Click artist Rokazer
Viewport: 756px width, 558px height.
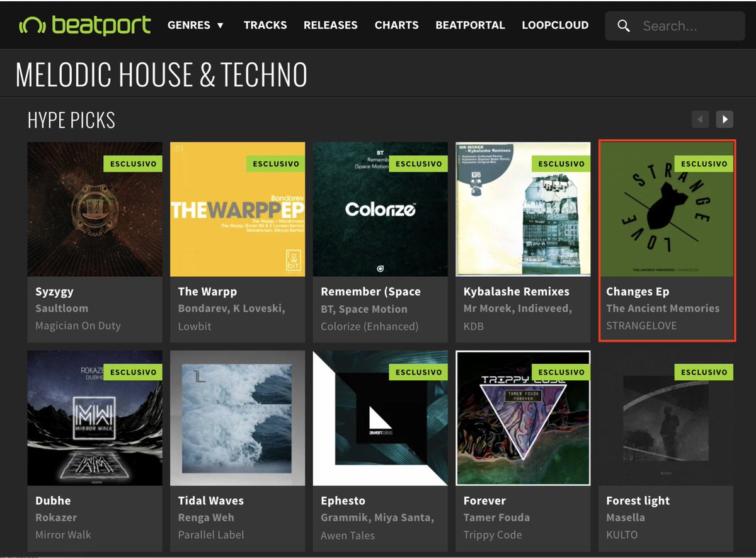tap(56, 517)
